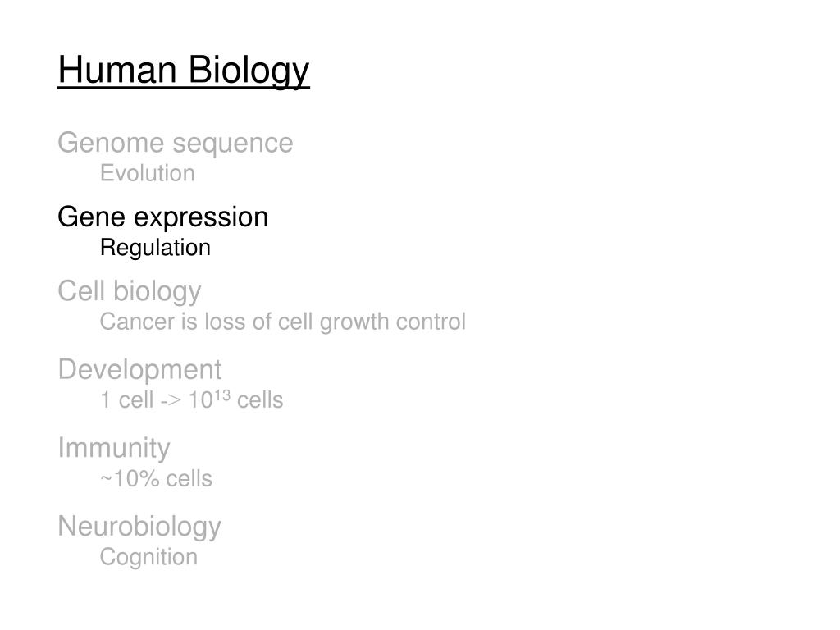Click the 1 cell -> 10^13 cells line
This screenshot has width=840, height=630.
192,399
